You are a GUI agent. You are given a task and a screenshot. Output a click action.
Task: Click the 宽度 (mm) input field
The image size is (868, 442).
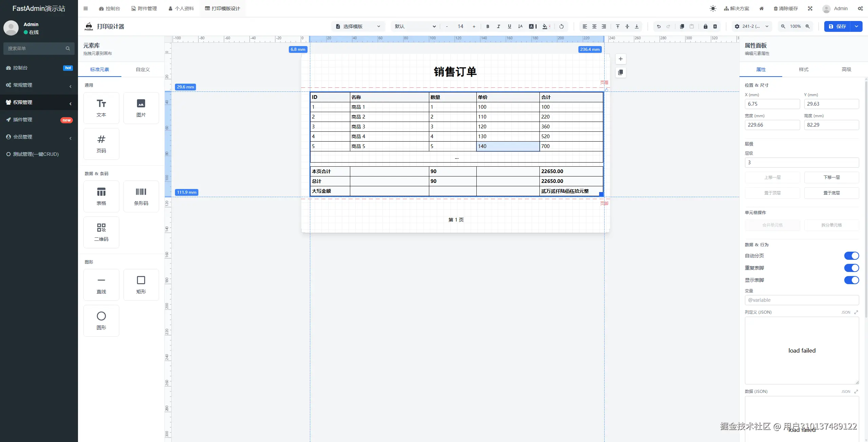[x=772, y=125]
